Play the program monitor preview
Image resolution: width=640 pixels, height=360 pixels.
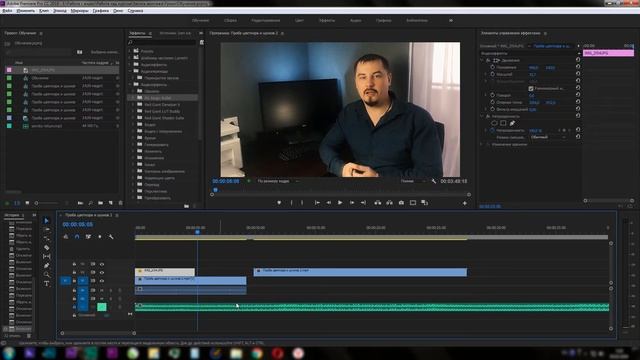(x=340, y=202)
